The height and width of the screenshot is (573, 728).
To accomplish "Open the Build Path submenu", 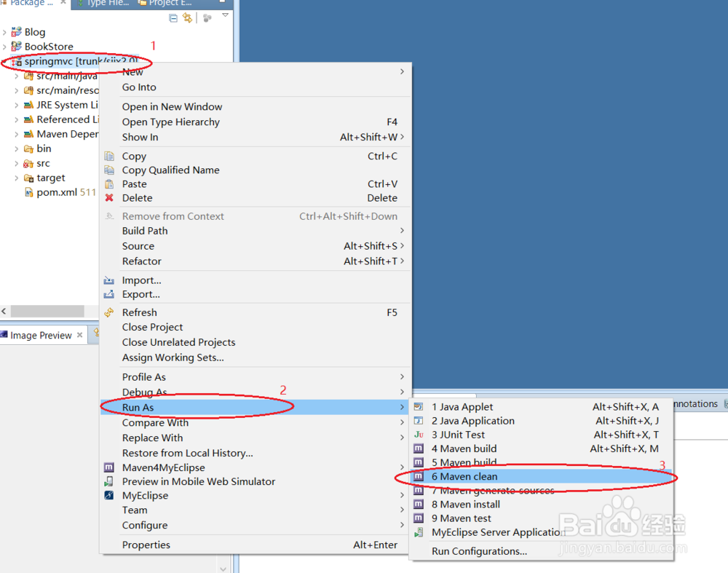I will point(256,231).
